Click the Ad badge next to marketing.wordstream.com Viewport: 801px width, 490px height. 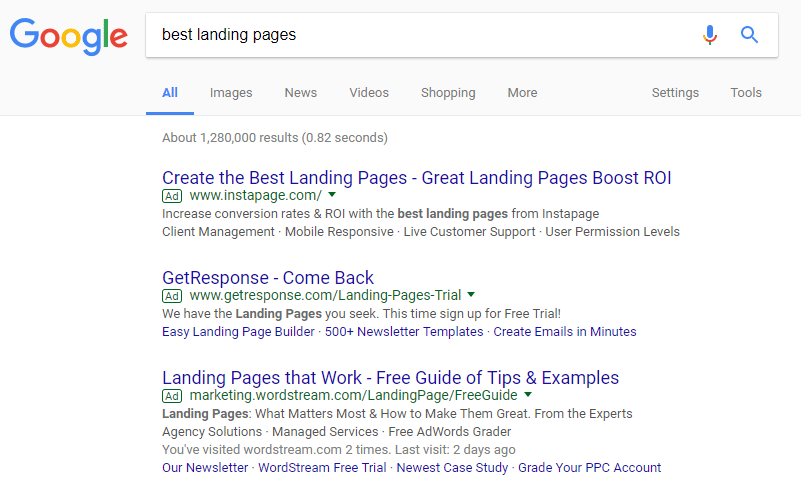[x=172, y=396]
